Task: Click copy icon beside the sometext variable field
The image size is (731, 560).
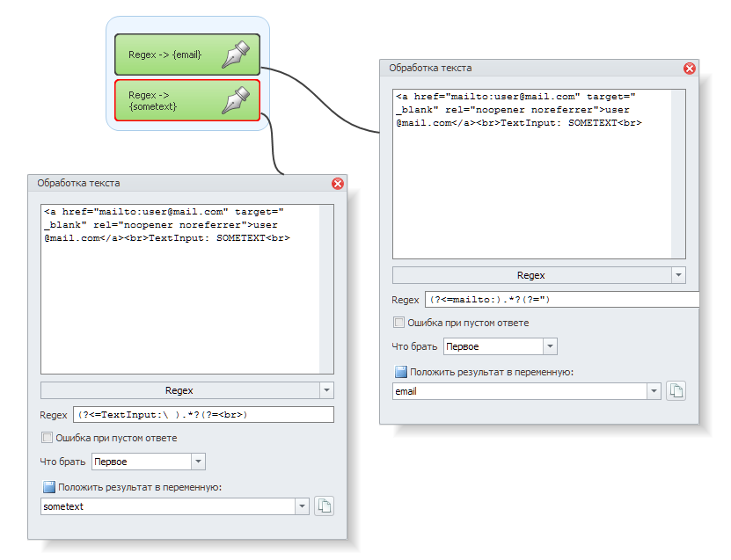Action: pyautogui.click(x=325, y=506)
